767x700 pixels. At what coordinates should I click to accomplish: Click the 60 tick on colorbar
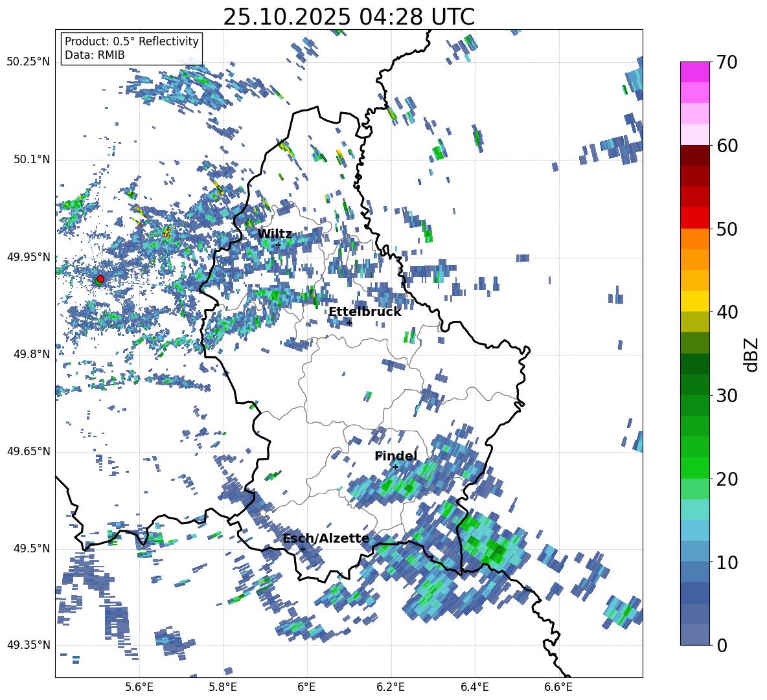(x=727, y=146)
